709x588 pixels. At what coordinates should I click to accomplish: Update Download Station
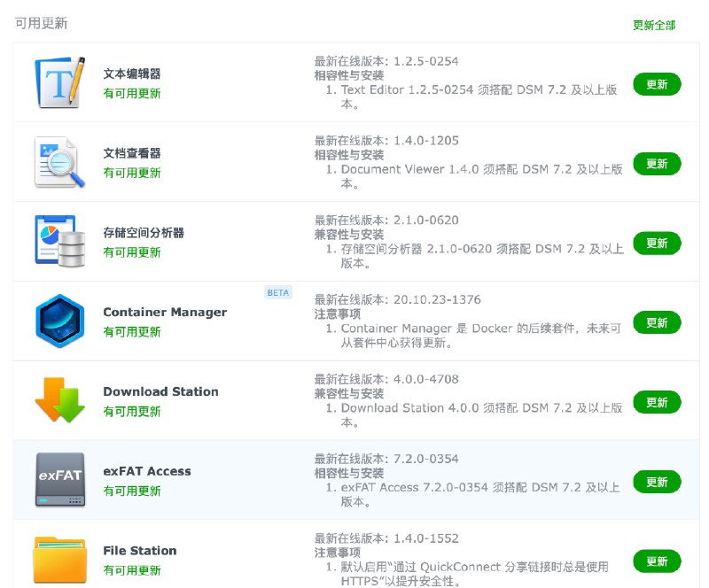pos(657,402)
